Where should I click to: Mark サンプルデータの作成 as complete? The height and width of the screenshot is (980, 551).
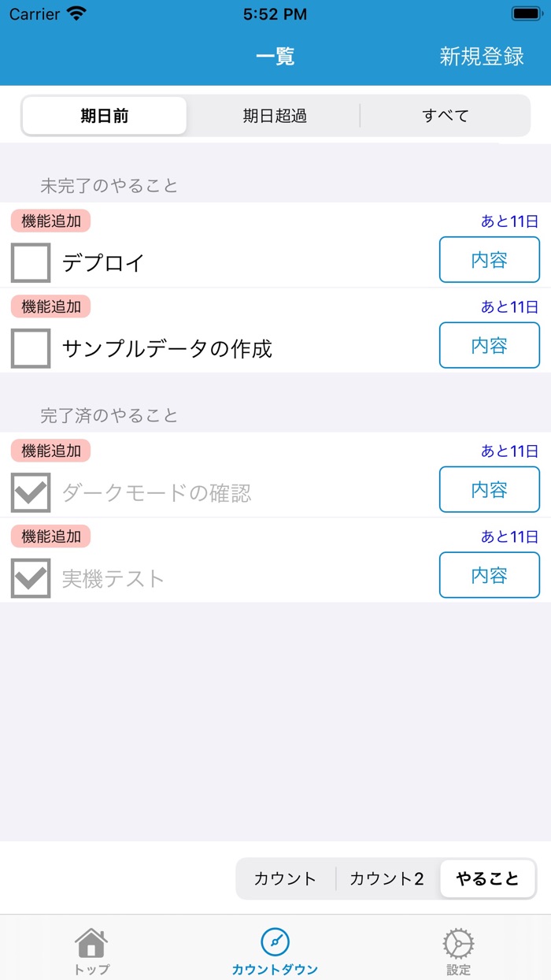[x=29, y=346]
